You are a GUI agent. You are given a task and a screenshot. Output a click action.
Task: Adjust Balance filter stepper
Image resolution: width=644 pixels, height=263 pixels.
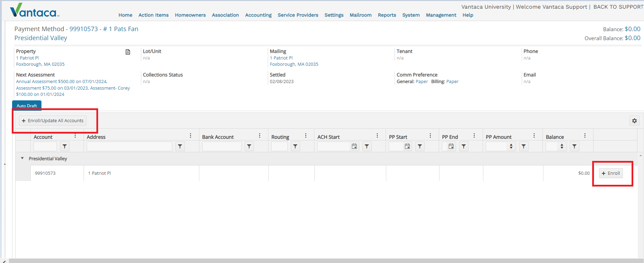point(562,146)
